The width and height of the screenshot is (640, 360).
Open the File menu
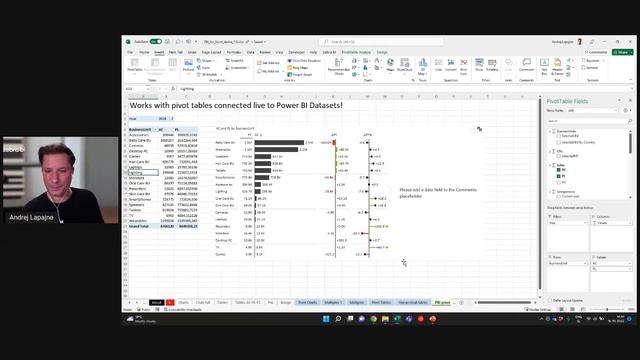click(130, 53)
